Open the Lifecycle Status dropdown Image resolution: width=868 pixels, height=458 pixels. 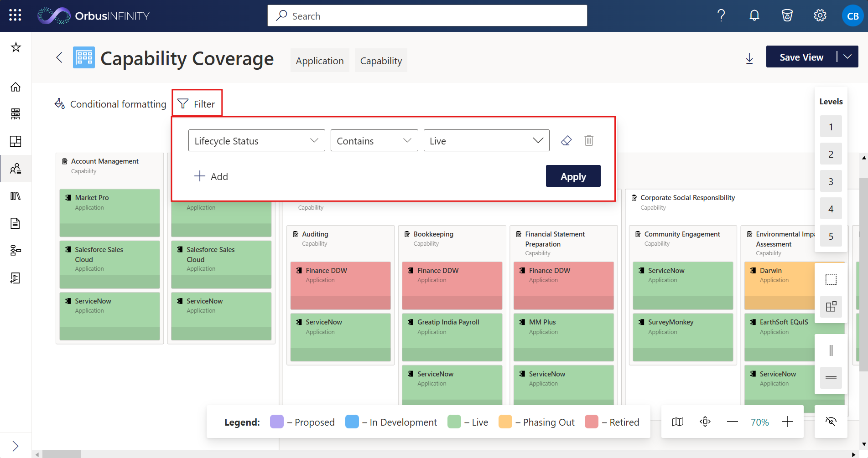[x=256, y=140]
